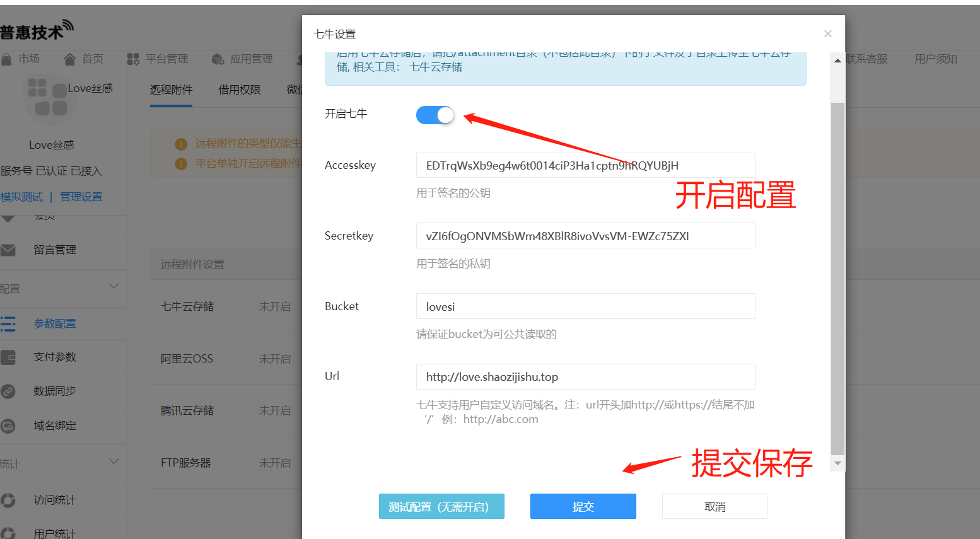The image size is (980, 539).
Task: Click the 数据同步 link icon
Action: 8,391
